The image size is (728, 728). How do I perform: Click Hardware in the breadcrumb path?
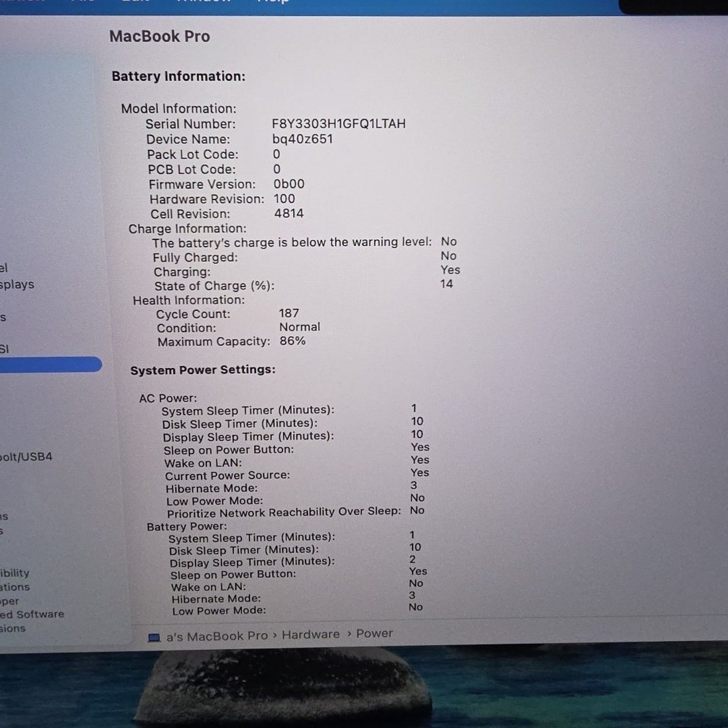pos(310,634)
